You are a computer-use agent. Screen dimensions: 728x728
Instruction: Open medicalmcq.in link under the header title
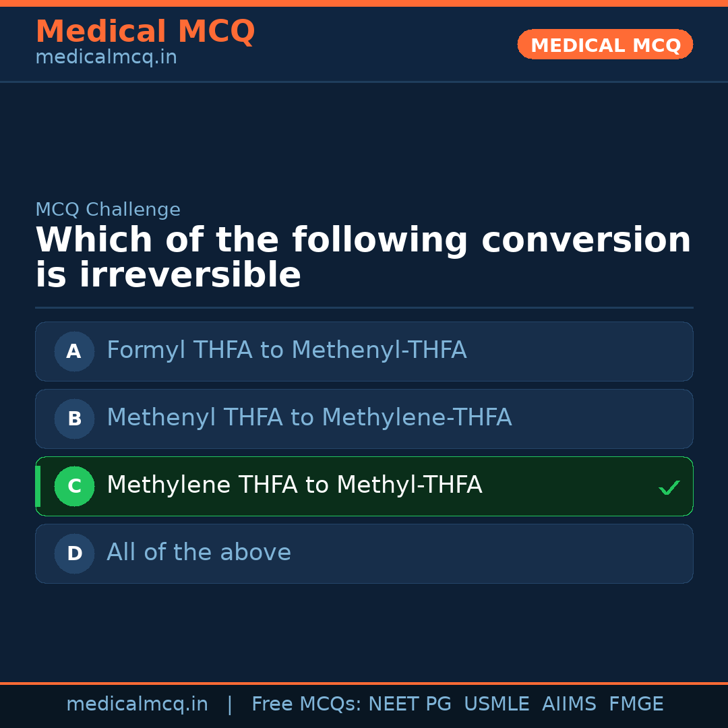pyautogui.click(x=106, y=57)
